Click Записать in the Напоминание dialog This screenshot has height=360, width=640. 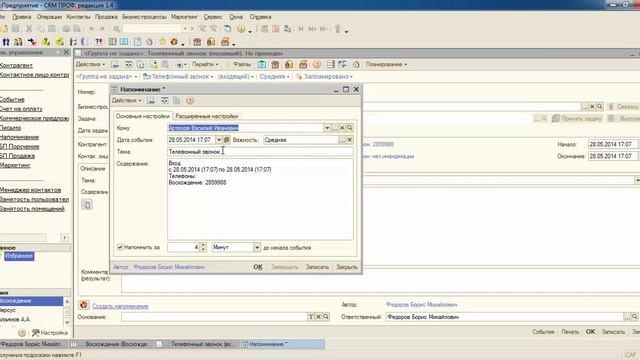tap(317, 267)
